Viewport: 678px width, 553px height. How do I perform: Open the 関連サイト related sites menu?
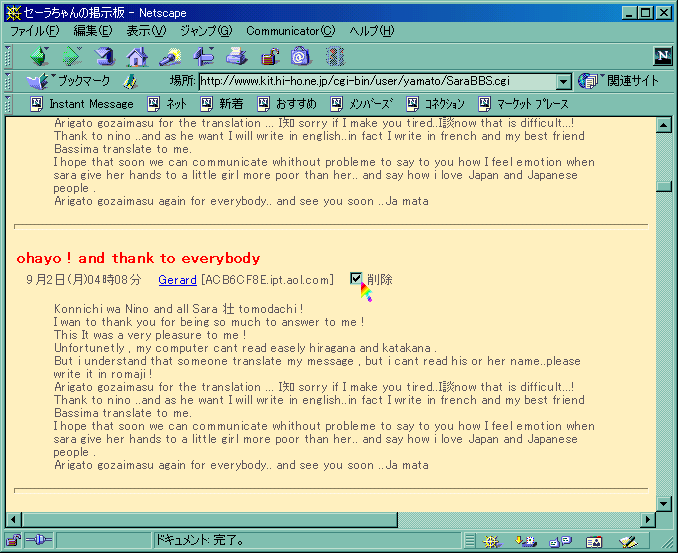[619, 81]
